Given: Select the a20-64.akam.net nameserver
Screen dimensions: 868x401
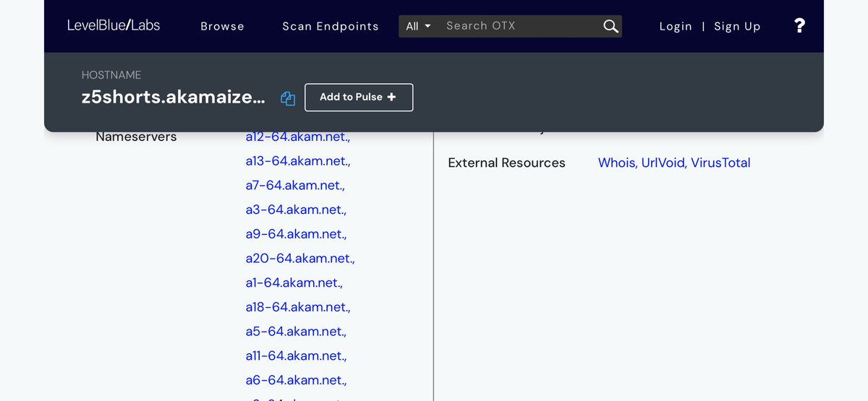Looking at the screenshot, I should (x=299, y=258).
